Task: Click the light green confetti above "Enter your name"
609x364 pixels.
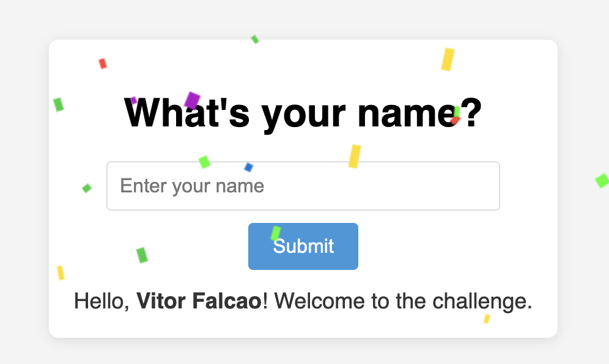Action: pos(204,162)
